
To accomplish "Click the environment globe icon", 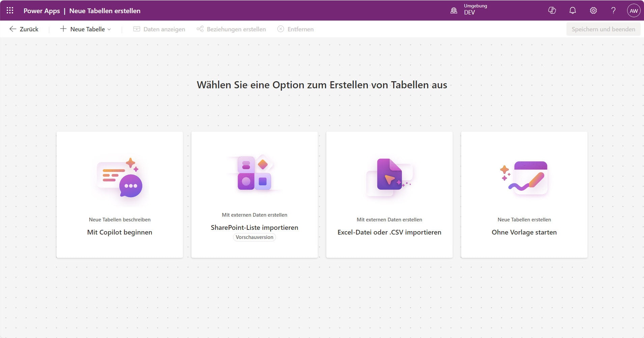I will tap(454, 10).
